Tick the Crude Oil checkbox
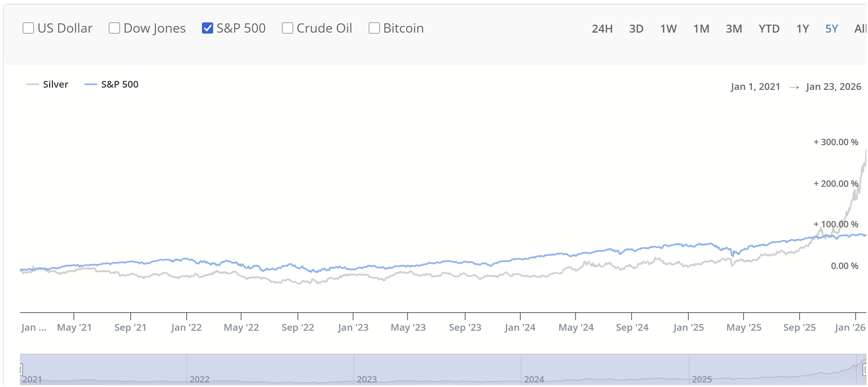868x387 pixels. (287, 28)
